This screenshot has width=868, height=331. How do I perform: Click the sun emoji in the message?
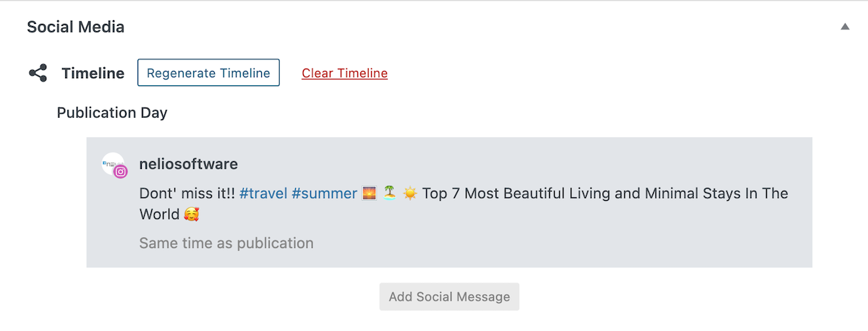pos(410,194)
